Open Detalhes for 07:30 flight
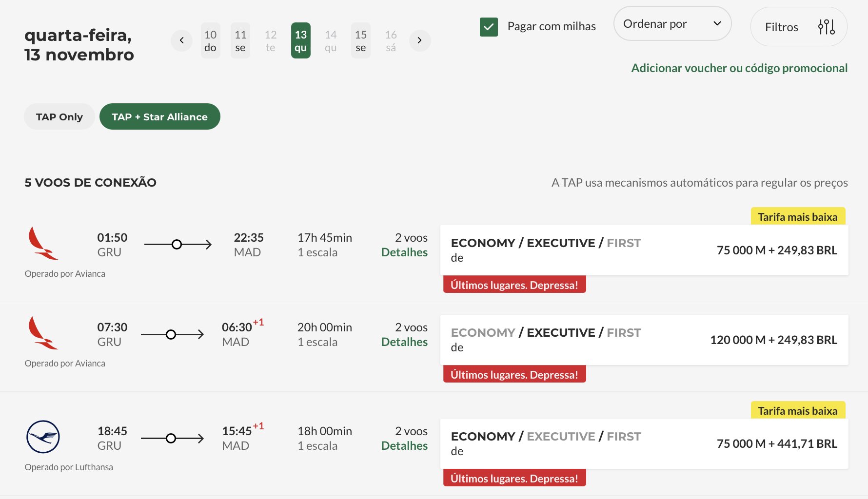868x499 pixels. [x=404, y=342]
